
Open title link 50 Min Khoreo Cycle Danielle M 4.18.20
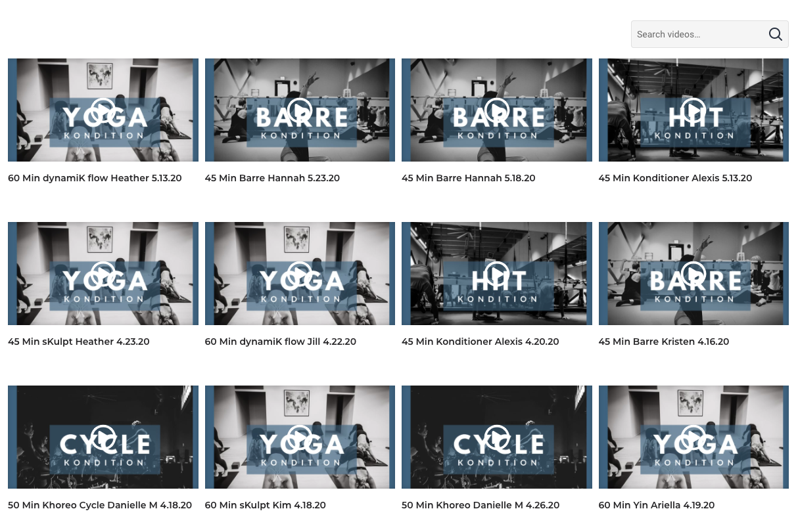coord(100,505)
